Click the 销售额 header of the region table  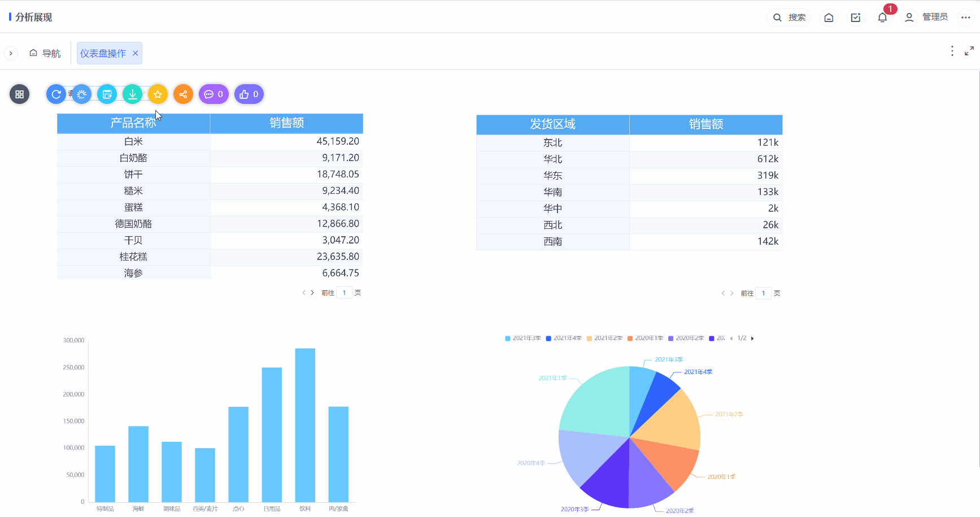pos(706,124)
